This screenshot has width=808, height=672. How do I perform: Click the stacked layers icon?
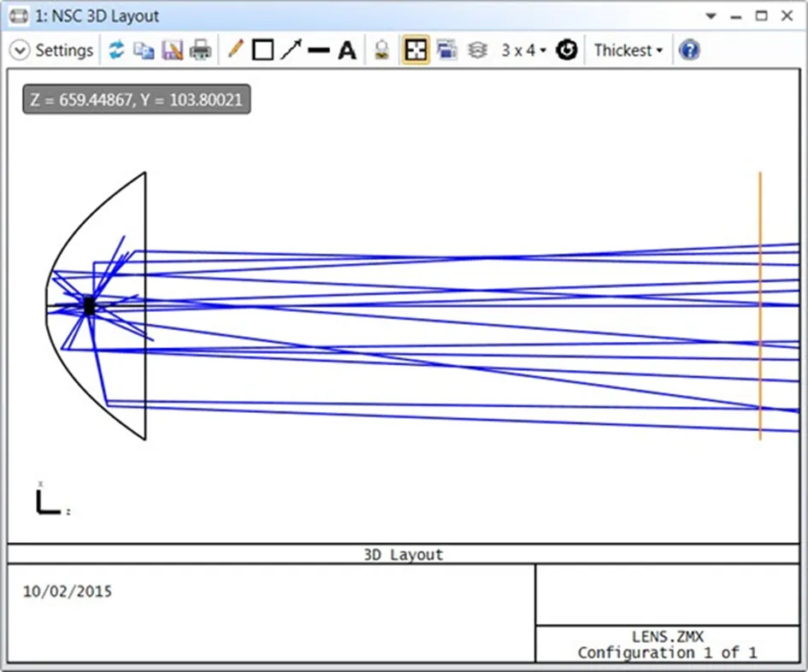click(x=478, y=50)
